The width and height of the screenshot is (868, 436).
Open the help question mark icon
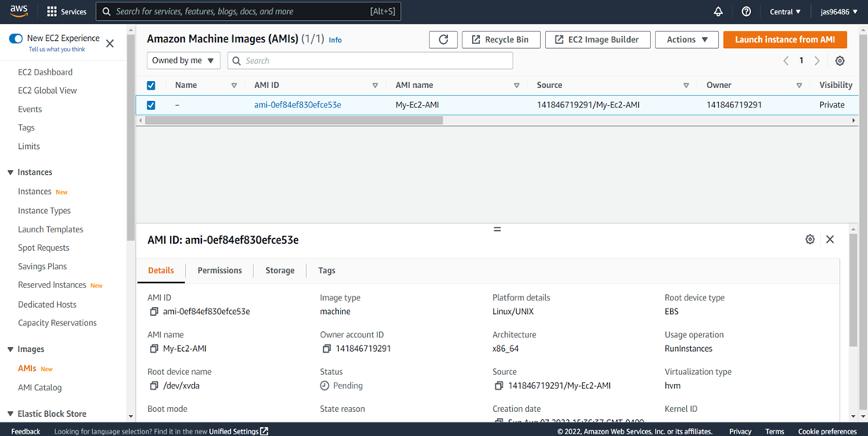746,11
